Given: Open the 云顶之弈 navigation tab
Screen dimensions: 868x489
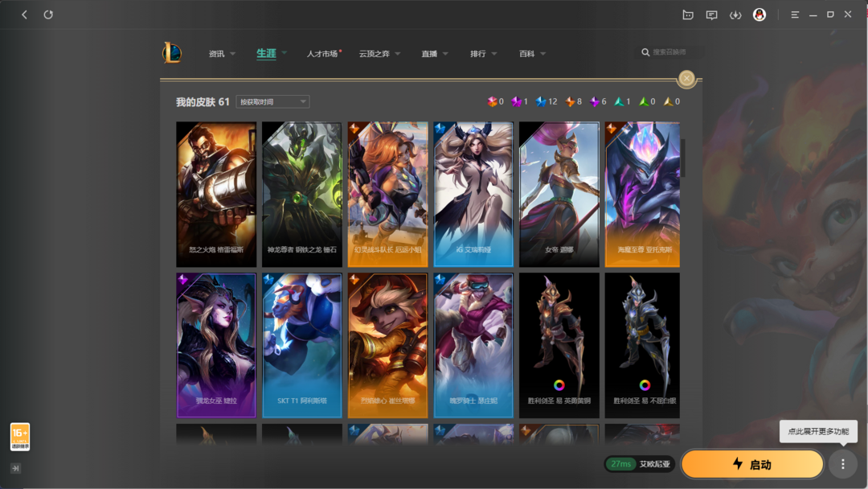Looking at the screenshot, I should click(375, 54).
